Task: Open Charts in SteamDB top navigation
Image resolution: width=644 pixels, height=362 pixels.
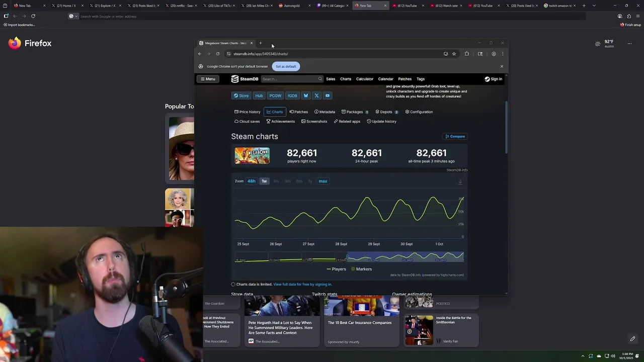Action: (346, 79)
